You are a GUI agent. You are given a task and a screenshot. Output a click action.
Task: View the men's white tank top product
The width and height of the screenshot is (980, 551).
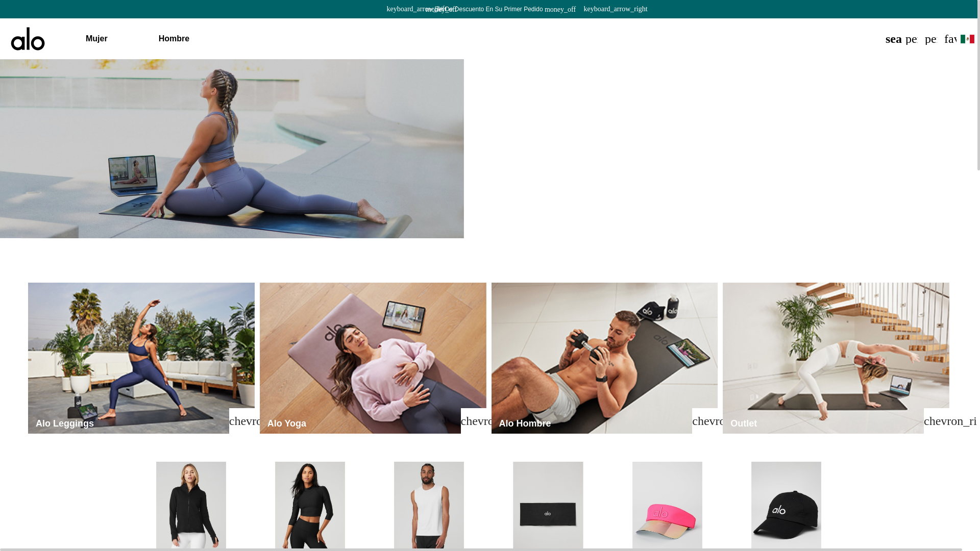(429, 506)
